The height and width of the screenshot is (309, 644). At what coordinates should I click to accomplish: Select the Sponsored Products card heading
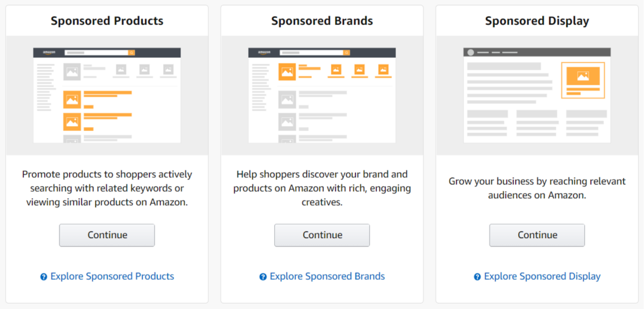point(107,21)
